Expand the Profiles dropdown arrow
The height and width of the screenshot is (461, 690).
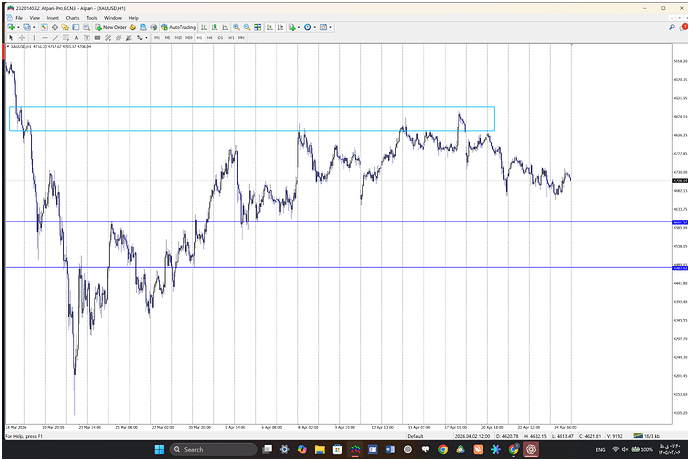34,27
